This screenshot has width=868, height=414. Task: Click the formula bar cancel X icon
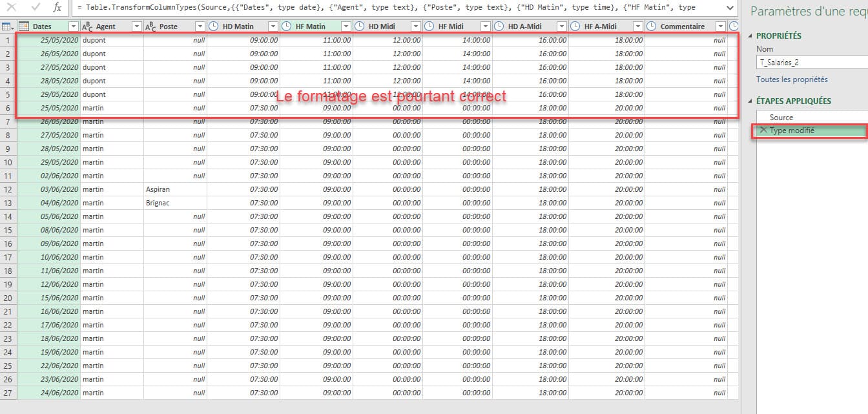tap(12, 8)
